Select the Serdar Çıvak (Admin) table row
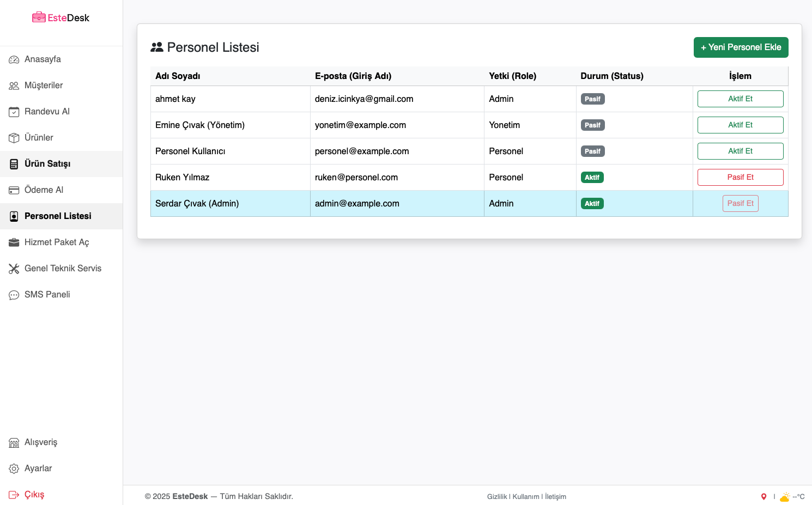The height and width of the screenshot is (505, 812). coord(230,203)
